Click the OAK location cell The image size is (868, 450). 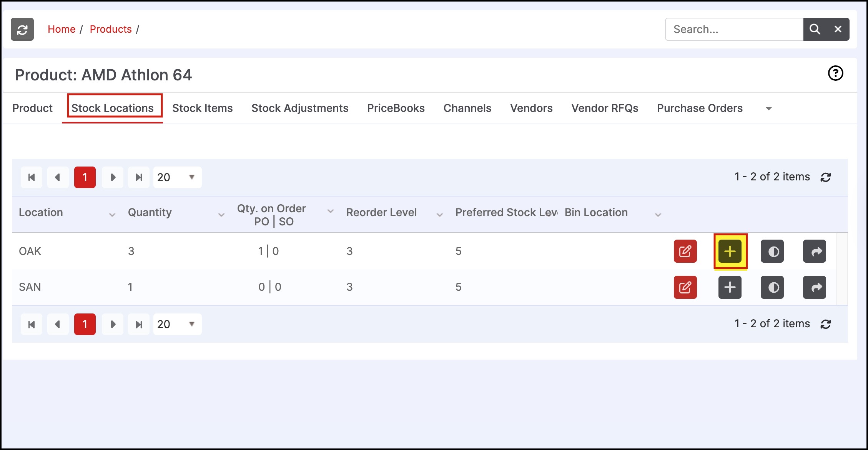click(30, 251)
